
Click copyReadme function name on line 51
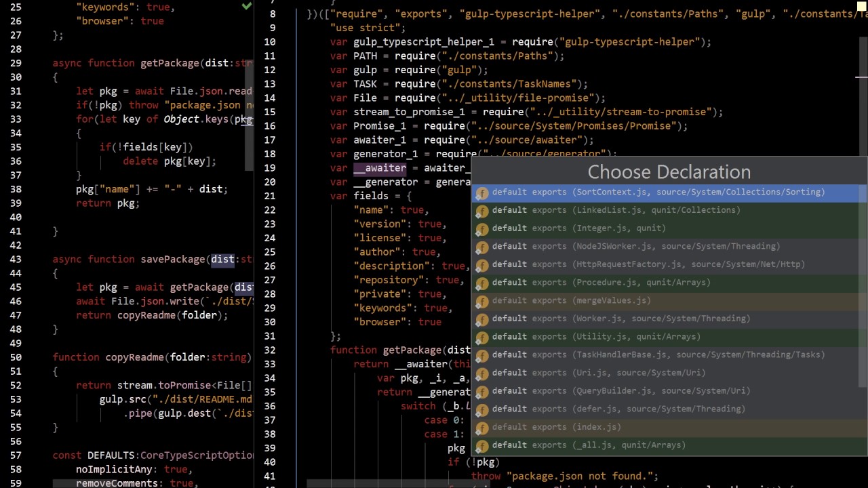tap(134, 357)
